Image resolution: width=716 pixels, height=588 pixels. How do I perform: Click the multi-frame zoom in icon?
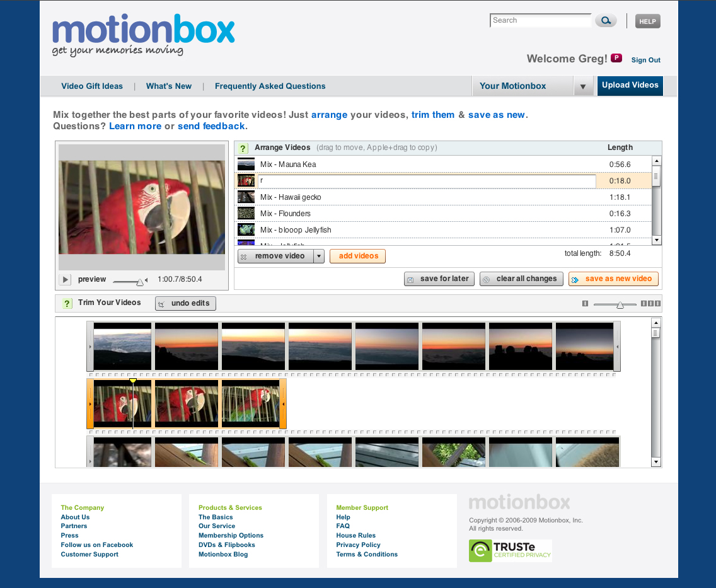[650, 304]
